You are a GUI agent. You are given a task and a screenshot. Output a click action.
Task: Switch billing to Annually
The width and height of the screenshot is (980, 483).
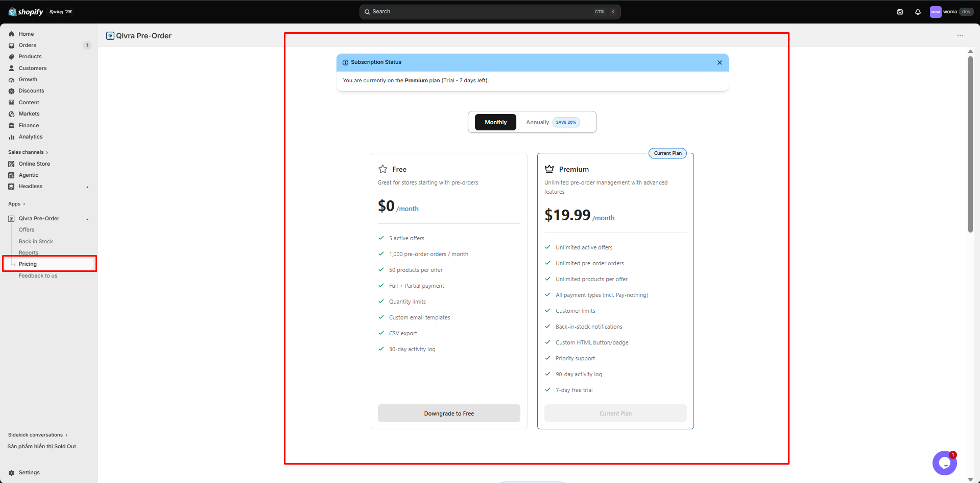[x=538, y=122]
